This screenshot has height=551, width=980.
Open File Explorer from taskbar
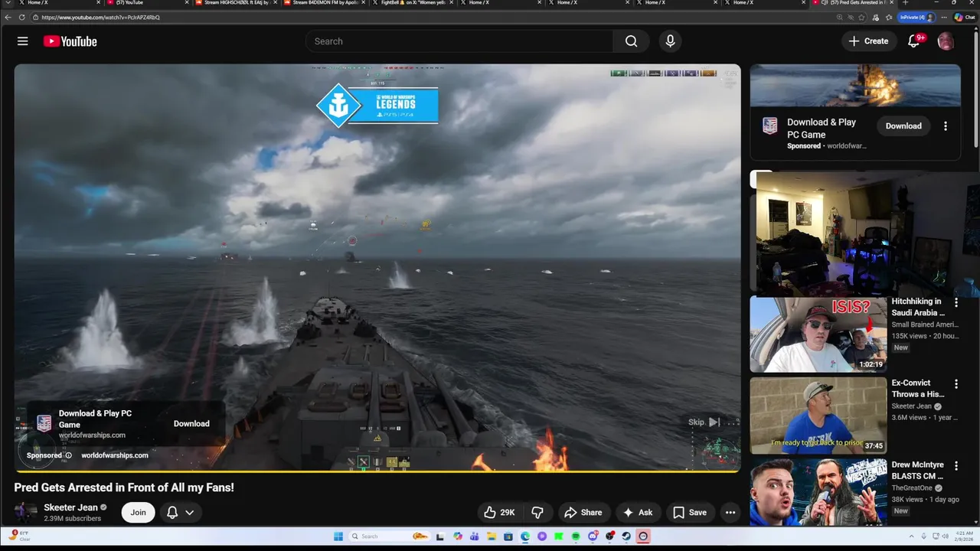[492, 536]
